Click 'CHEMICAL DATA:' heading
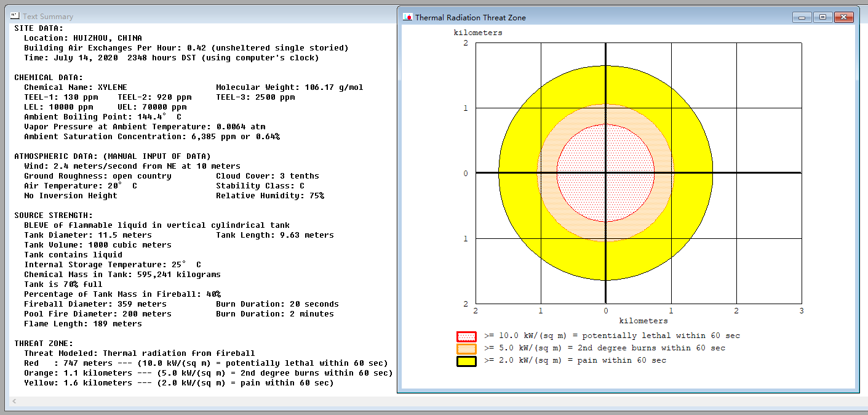The height and width of the screenshot is (415, 868). click(49, 78)
